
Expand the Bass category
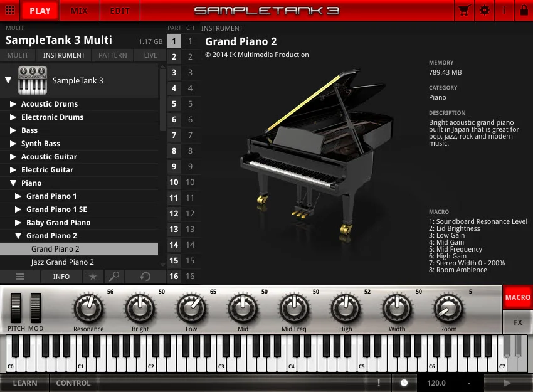(x=13, y=130)
